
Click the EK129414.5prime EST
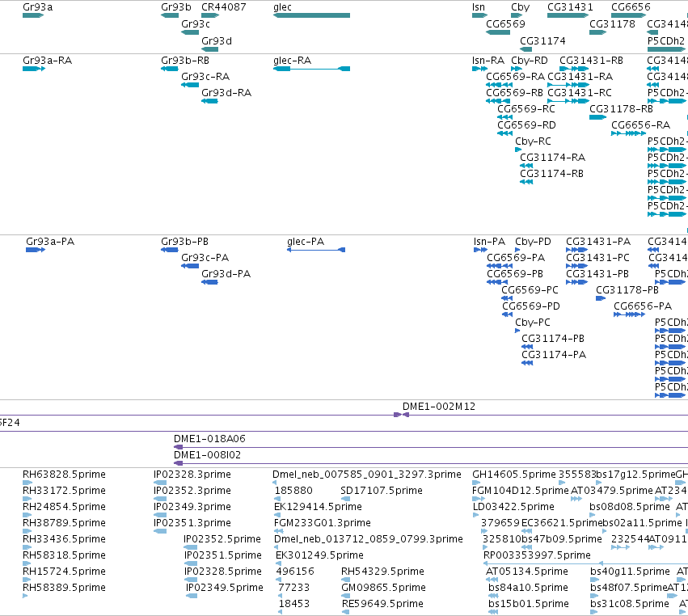tap(318, 507)
